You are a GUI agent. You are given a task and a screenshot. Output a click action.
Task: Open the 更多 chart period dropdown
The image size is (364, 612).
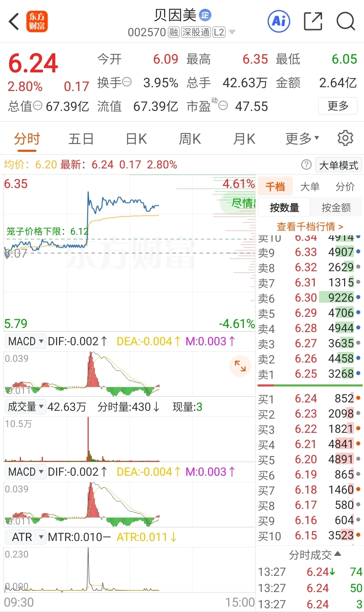pos(302,139)
